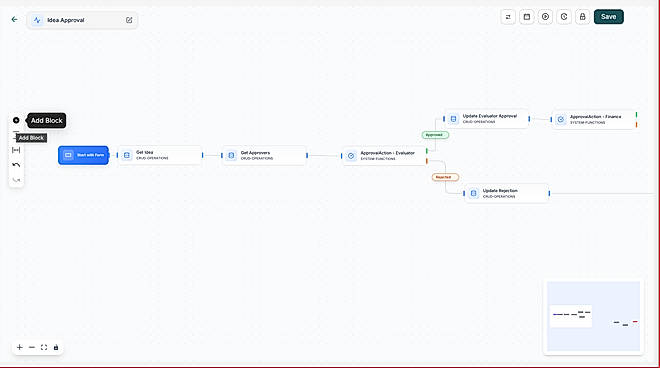Click the Add Block plus icon
Image resolution: width=660 pixels, height=368 pixels.
point(16,120)
